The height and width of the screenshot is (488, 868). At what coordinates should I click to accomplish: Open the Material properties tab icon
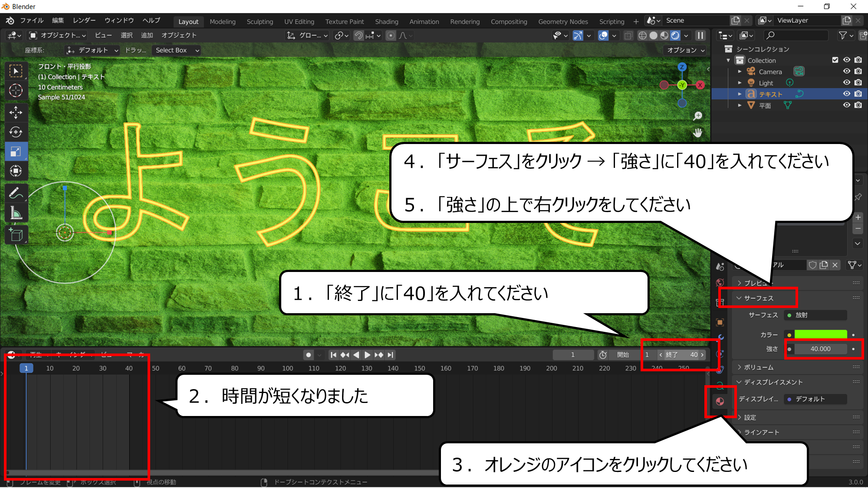[720, 401]
